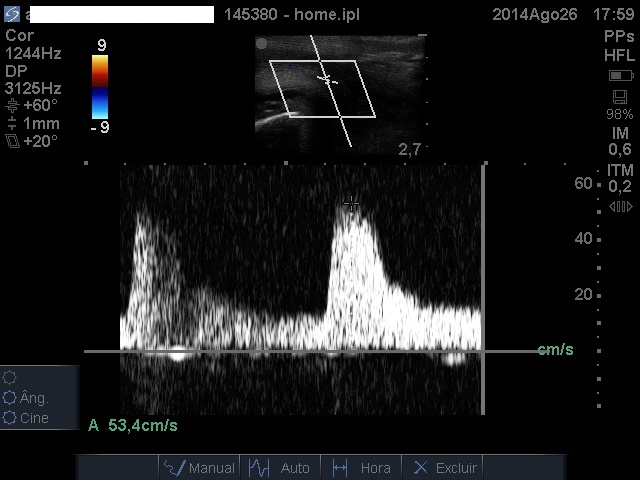This screenshot has height=480, width=640.
Task: Click the floppy disk storage icon
Action: (x=620, y=97)
